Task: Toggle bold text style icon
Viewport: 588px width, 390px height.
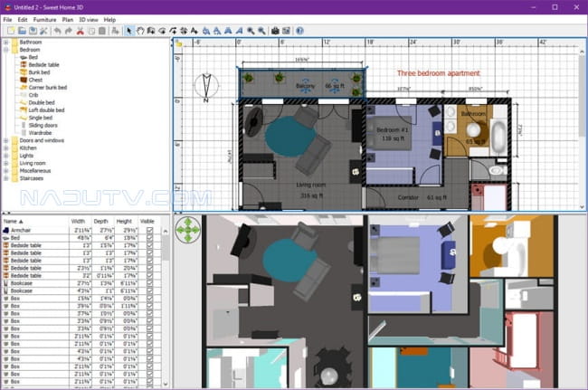Action: (x=228, y=31)
